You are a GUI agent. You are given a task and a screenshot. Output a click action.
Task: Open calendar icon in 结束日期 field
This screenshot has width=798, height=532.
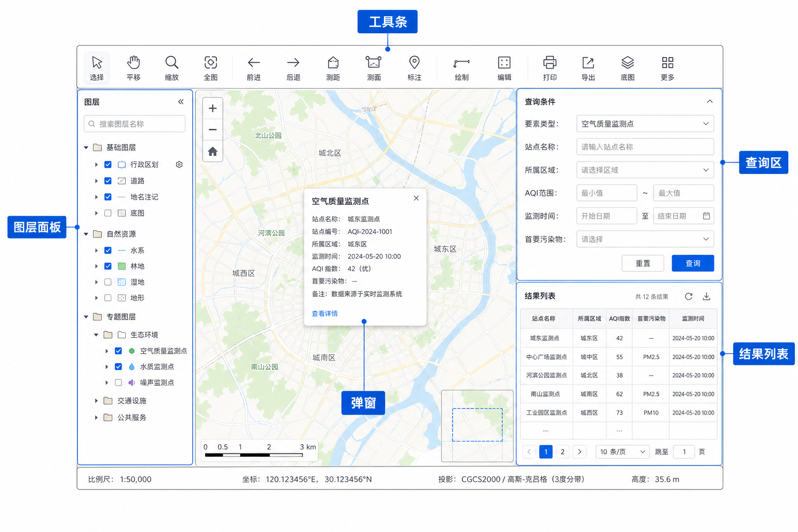[707, 216]
